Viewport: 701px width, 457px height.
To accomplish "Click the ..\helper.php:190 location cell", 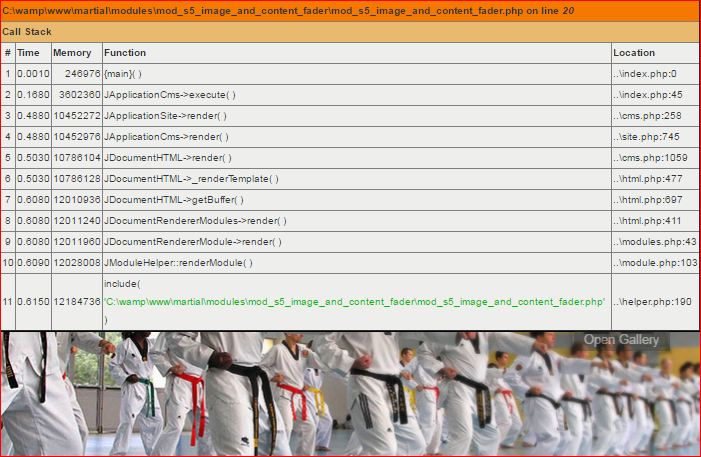I will (x=652, y=302).
